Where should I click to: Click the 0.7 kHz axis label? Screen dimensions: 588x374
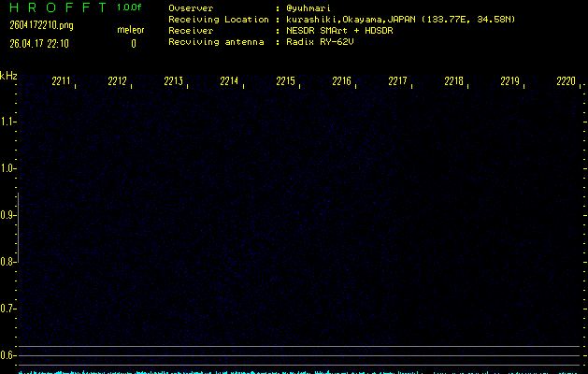tap(7, 309)
